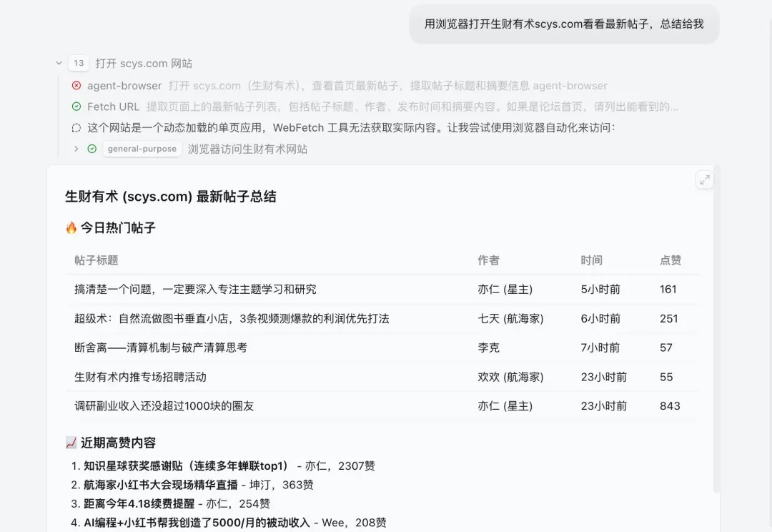This screenshot has height=532, width=772.
Task: Toggle the Fetch URL step row
Action: pos(113,107)
